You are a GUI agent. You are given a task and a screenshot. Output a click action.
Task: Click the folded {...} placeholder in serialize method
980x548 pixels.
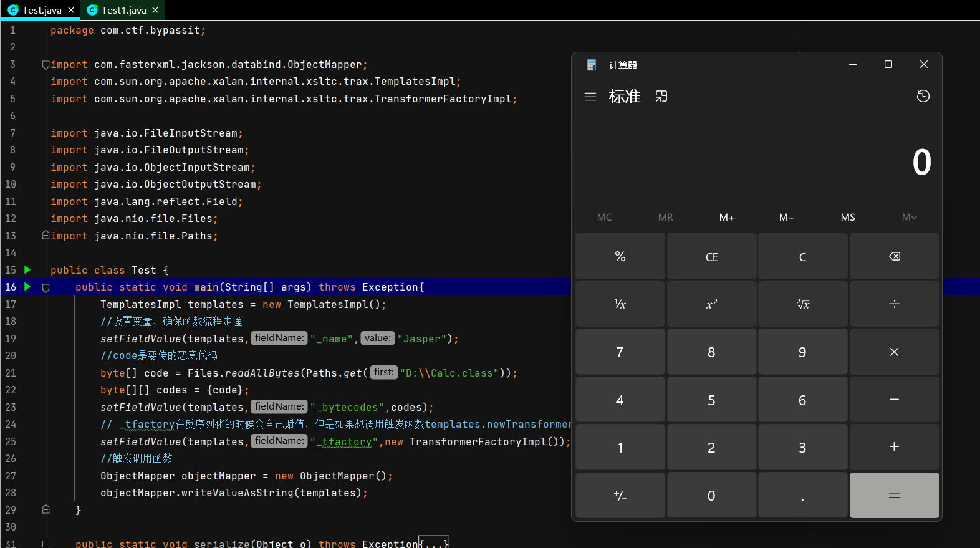(434, 543)
